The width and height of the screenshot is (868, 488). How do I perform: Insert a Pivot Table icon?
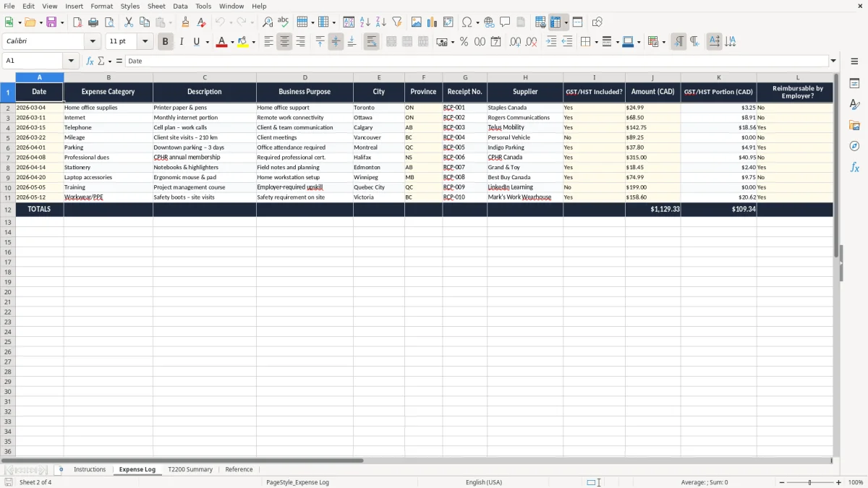point(448,22)
